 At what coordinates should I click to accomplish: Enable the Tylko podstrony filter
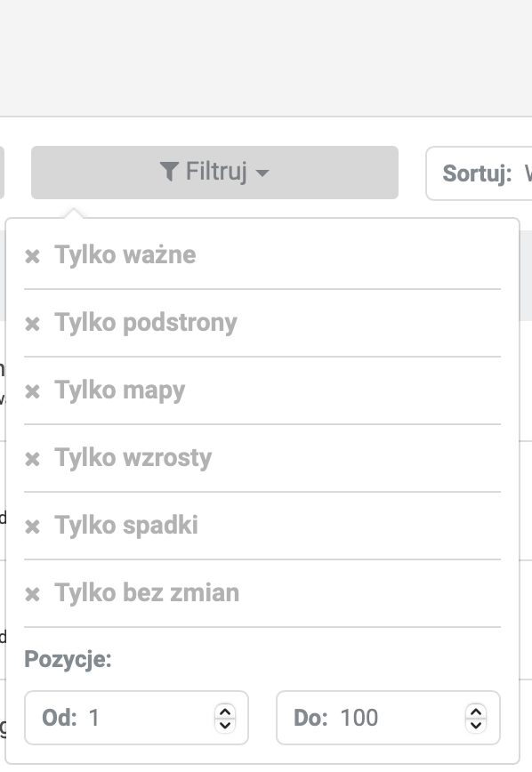(262, 323)
